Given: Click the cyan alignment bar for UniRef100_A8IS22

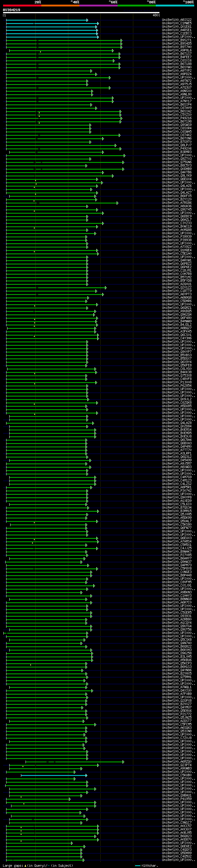Looking at the screenshot, I should click(47, 20).
